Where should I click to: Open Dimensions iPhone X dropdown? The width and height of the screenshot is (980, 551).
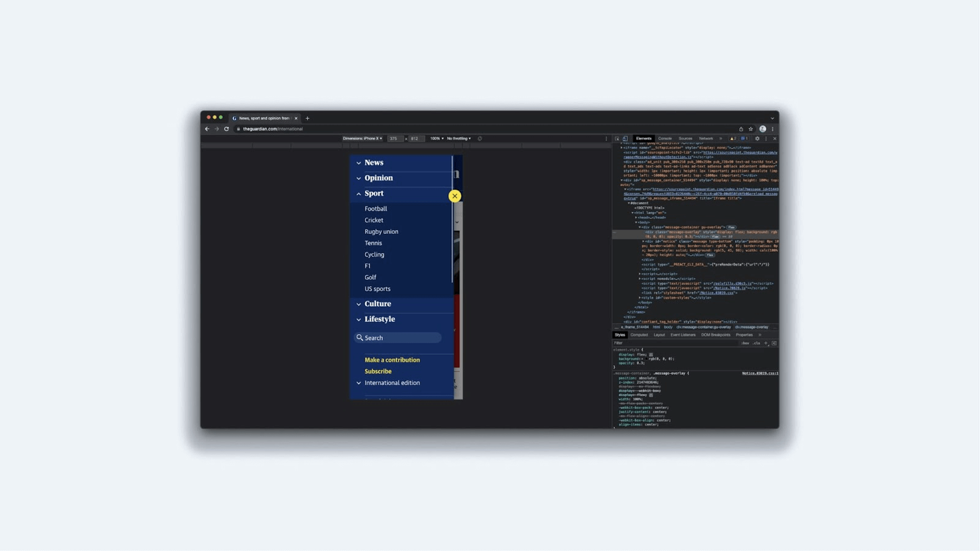pos(362,139)
